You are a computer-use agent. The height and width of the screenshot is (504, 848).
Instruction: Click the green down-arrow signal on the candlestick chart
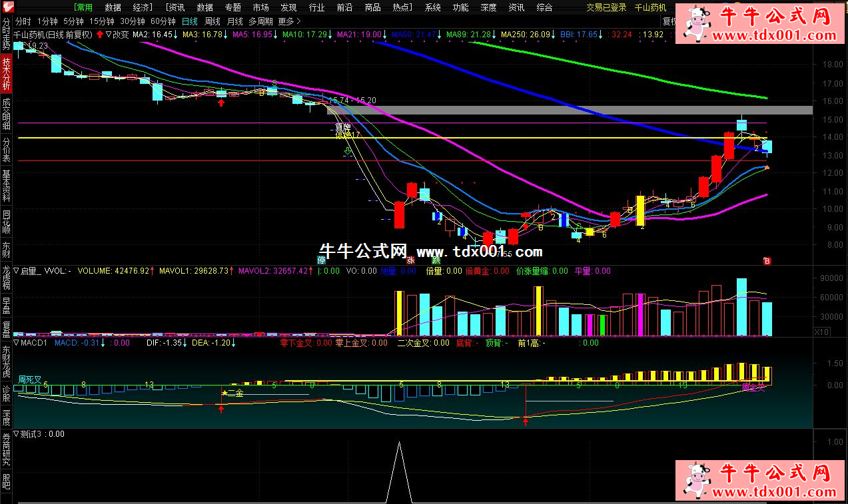(347, 152)
